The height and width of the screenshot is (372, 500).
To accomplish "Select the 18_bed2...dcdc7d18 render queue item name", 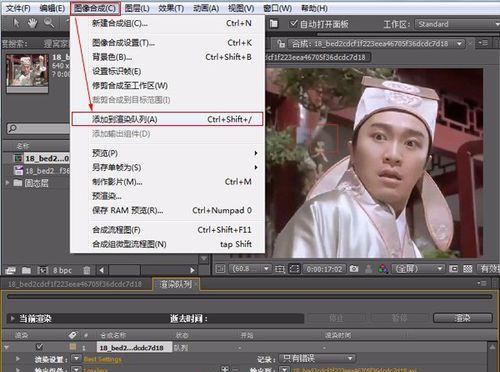I will 135,347.
